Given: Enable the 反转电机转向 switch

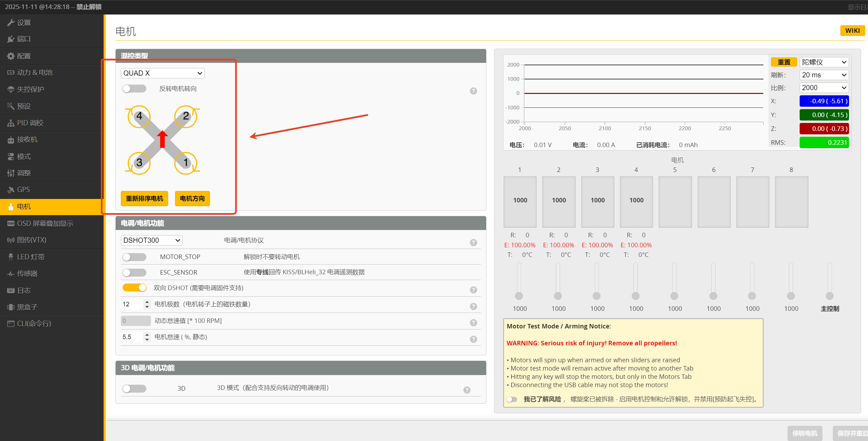Looking at the screenshot, I should click(134, 89).
